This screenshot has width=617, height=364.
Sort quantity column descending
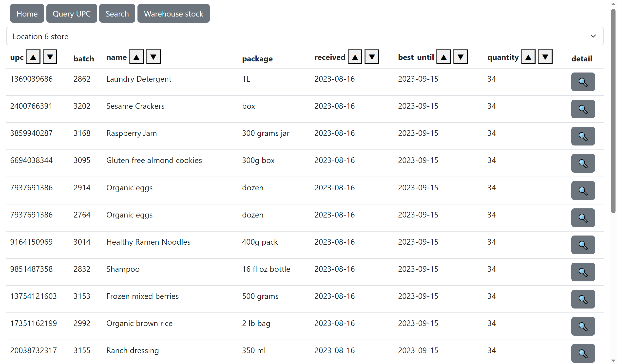545,57
